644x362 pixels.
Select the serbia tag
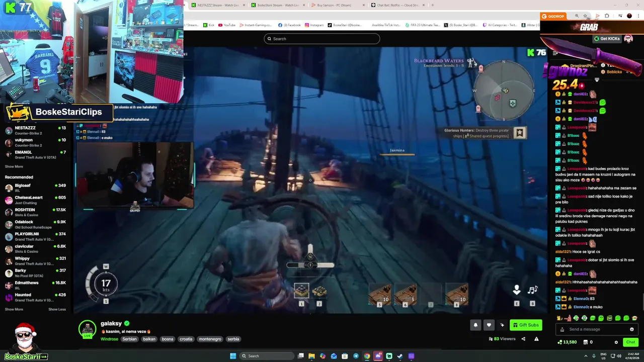[x=233, y=339]
